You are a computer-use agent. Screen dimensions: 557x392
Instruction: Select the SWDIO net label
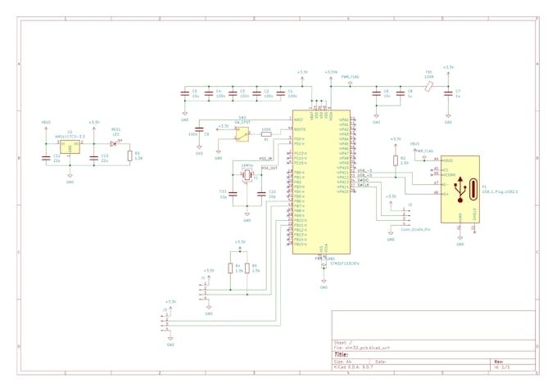pyautogui.click(x=364, y=180)
